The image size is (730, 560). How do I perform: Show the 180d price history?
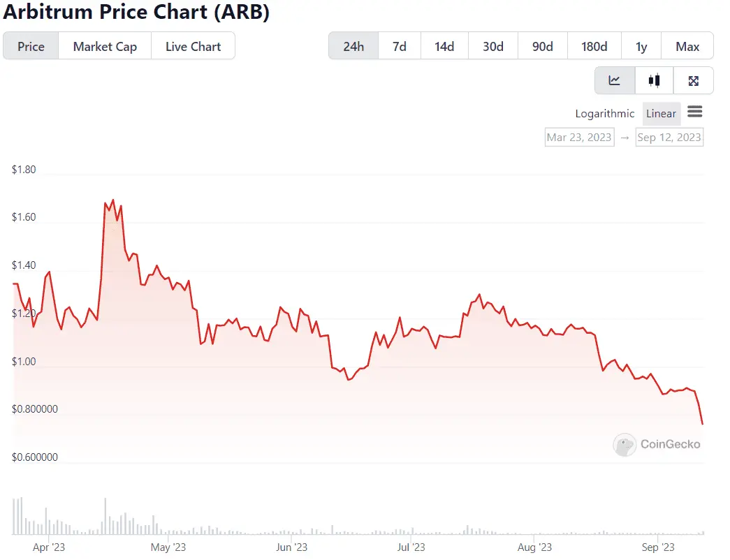pyautogui.click(x=594, y=45)
